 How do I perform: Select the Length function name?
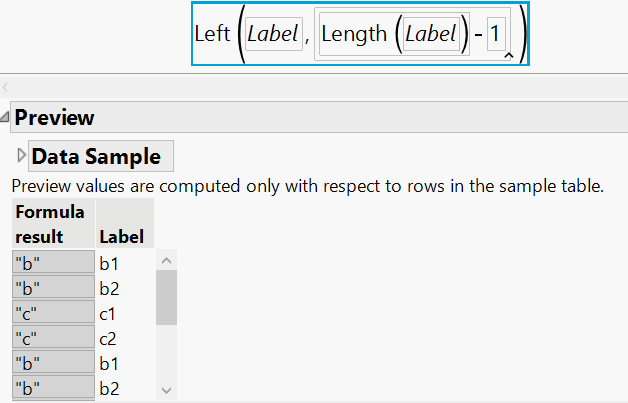pyautogui.click(x=354, y=34)
